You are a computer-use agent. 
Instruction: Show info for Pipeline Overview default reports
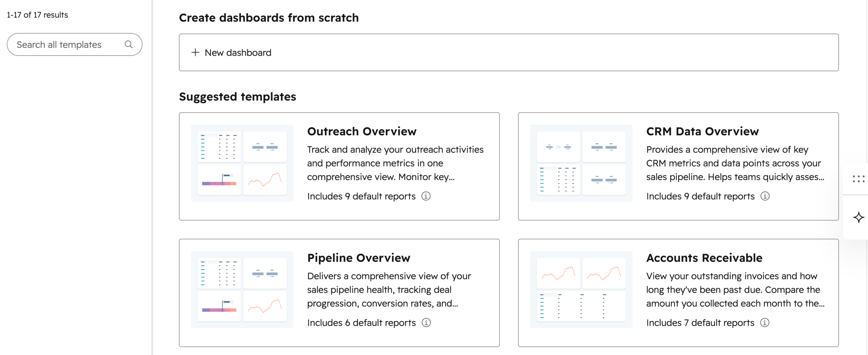(426, 322)
